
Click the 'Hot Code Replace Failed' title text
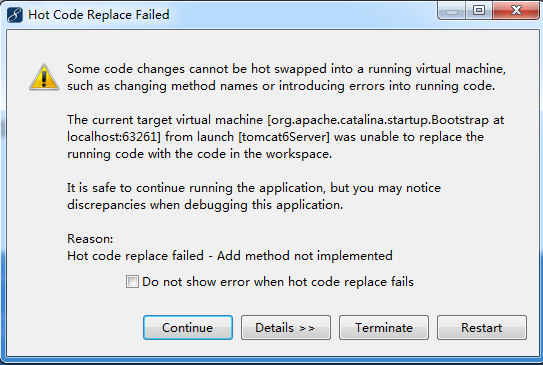pos(99,15)
